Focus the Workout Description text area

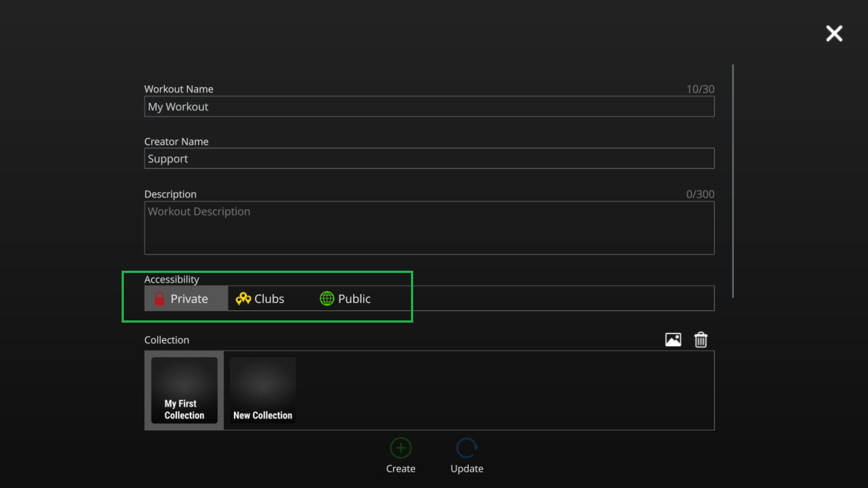429,228
